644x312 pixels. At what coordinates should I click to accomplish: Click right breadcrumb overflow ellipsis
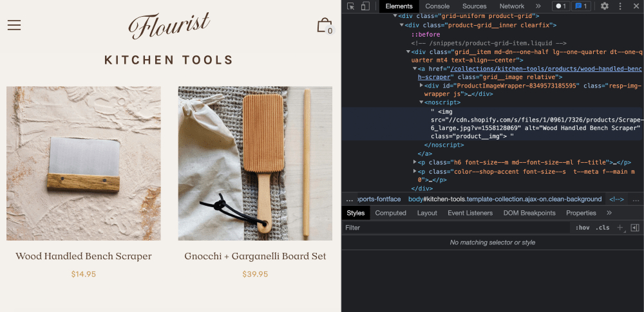pyautogui.click(x=636, y=199)
